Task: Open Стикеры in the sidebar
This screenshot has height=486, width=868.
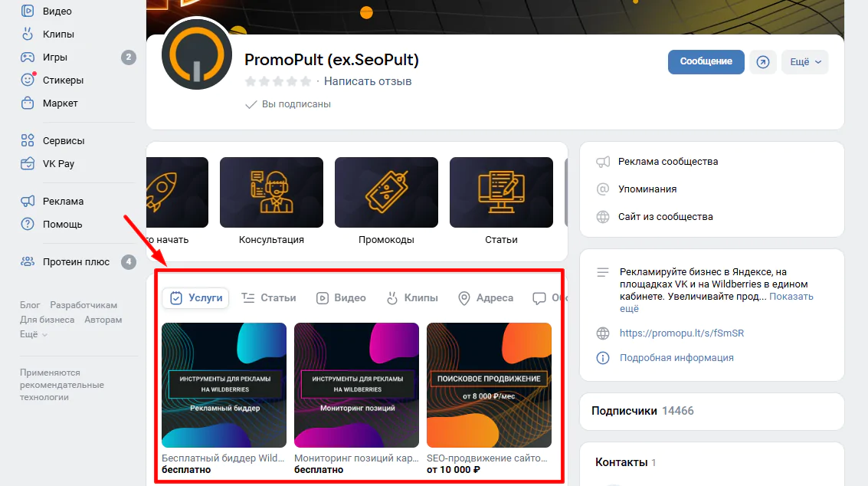Action: [x=63, y=80]
